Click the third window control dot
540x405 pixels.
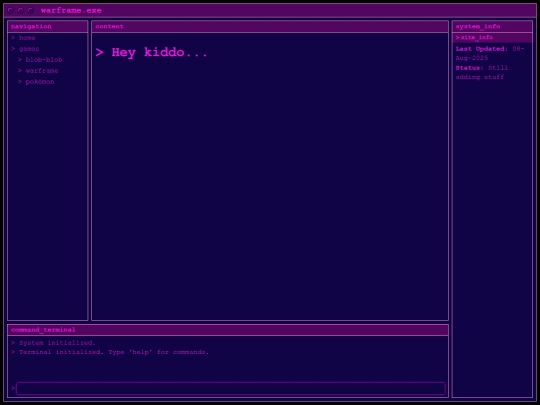click(31, 10)
